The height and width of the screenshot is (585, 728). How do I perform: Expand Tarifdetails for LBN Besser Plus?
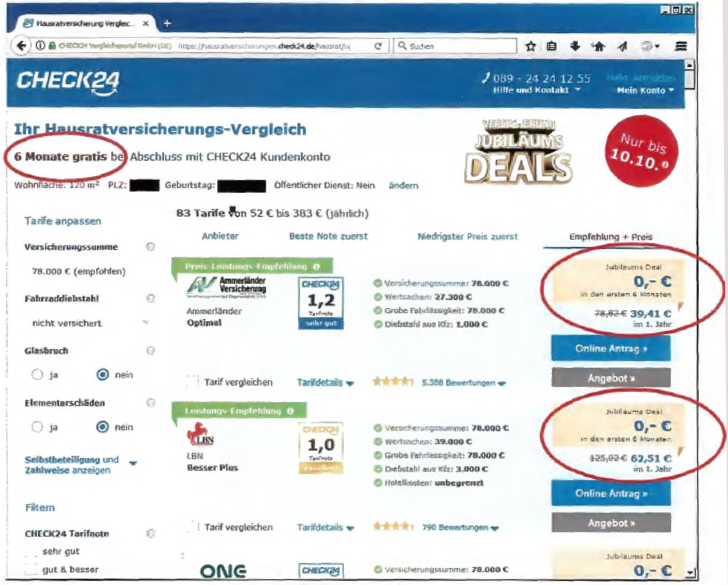tap(325, 527)
